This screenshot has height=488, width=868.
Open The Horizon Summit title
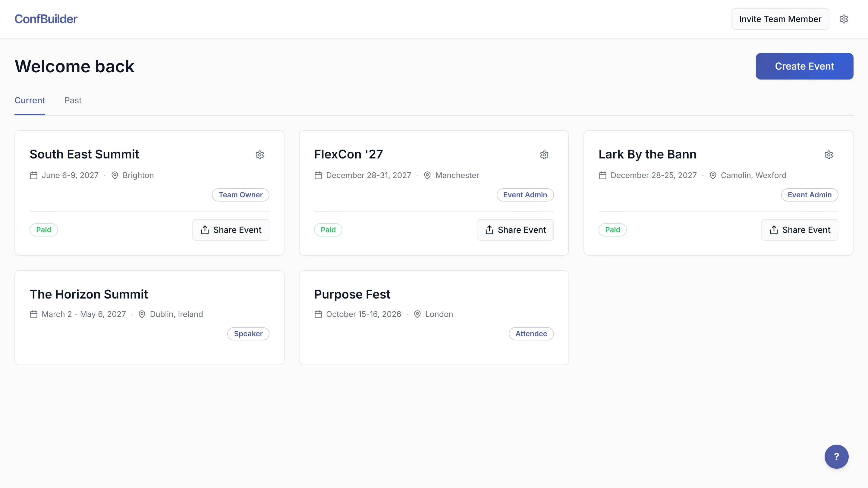click(x=89, y=294)
